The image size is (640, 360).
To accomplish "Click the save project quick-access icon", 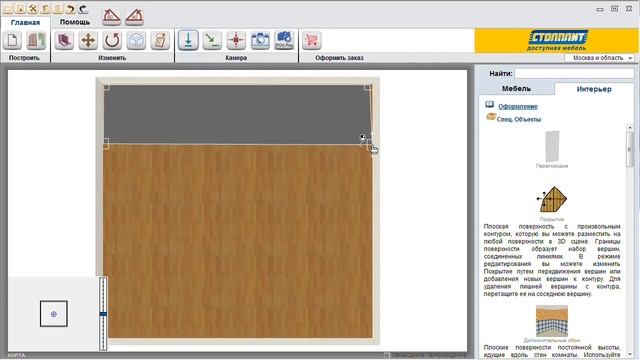I will coord(20,8).
